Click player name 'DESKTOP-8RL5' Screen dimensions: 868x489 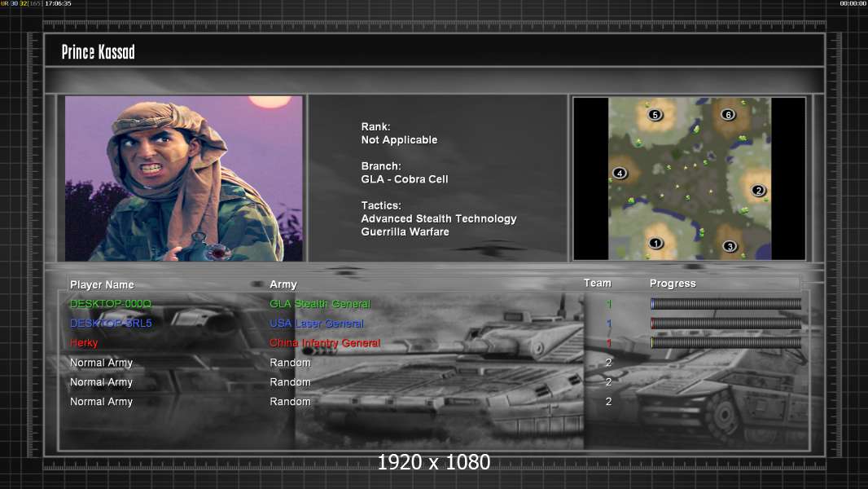[x=111, y=323]
